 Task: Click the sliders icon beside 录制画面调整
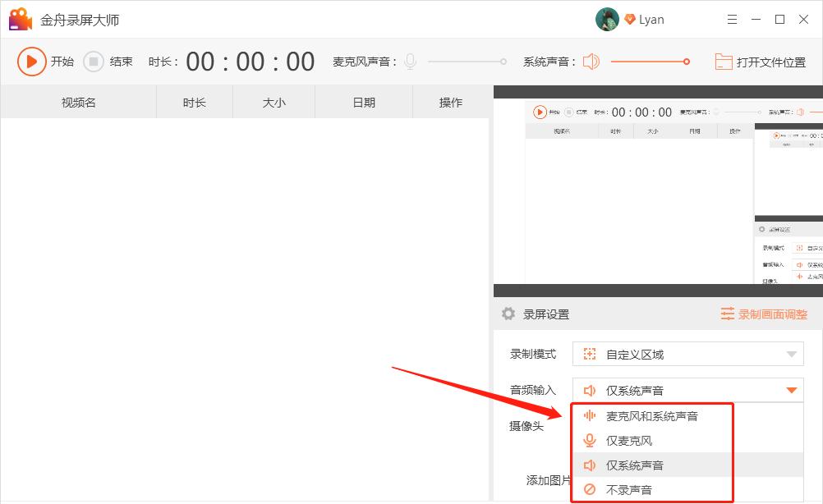[728, 314]
